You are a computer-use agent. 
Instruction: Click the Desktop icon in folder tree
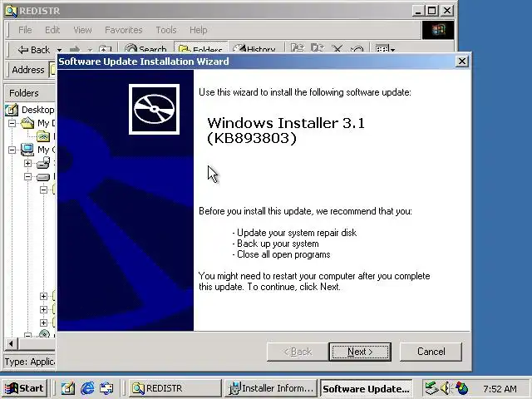pyautogui.click(x=11, y=110)
